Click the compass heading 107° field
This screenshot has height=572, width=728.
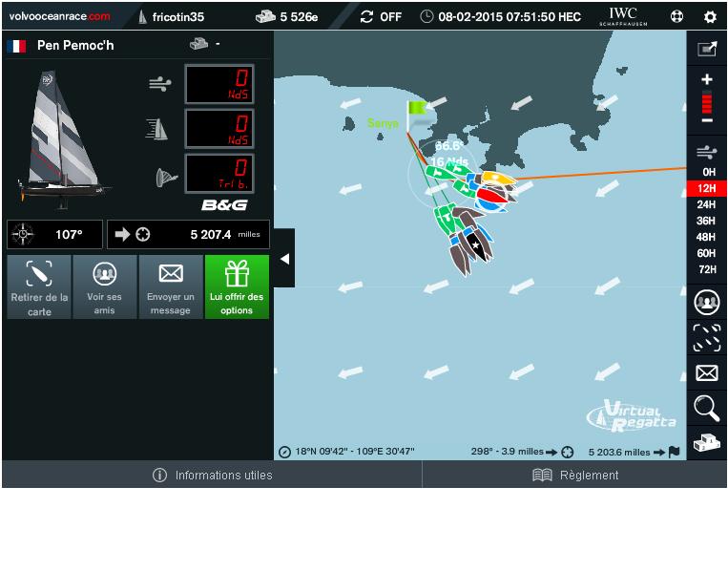(54, 235)
